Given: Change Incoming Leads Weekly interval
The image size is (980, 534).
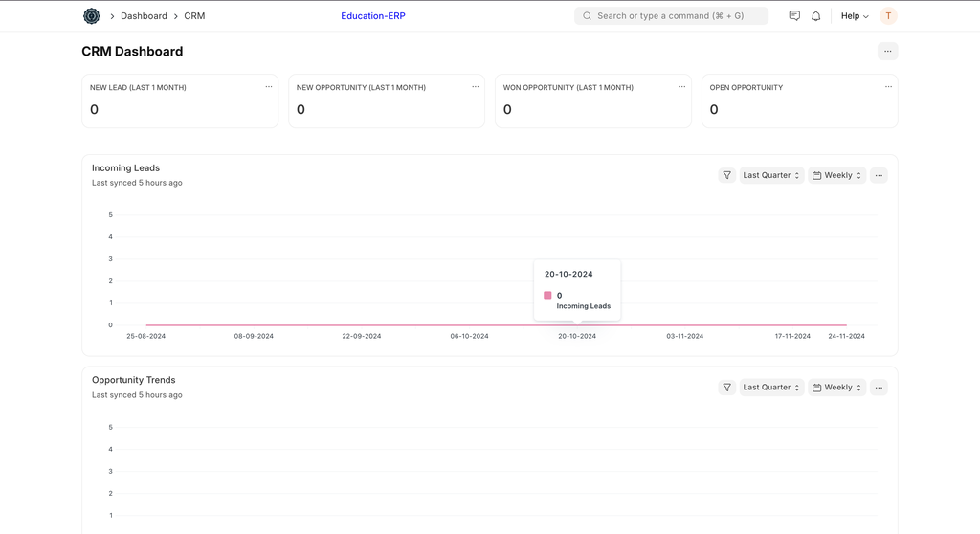Looking at the screenshot, I should pyautogui.click(x=836, y=175).
